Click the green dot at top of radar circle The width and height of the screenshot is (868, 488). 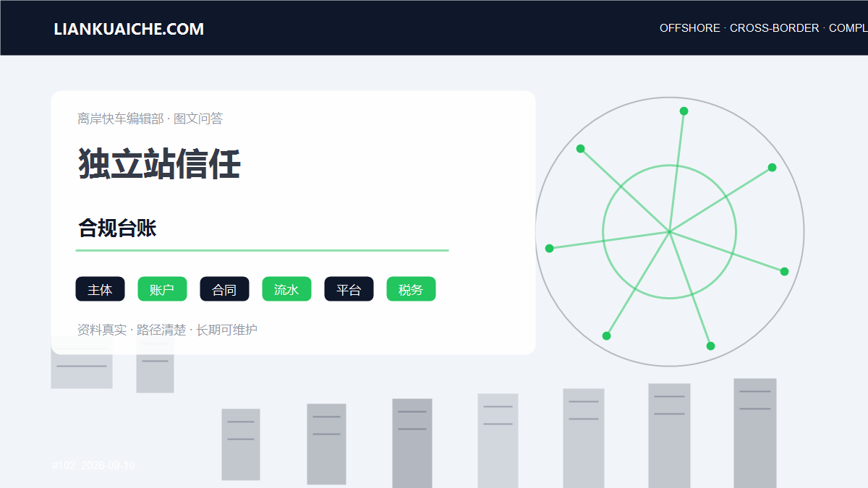pyautogui.click(x=684, y=111)
